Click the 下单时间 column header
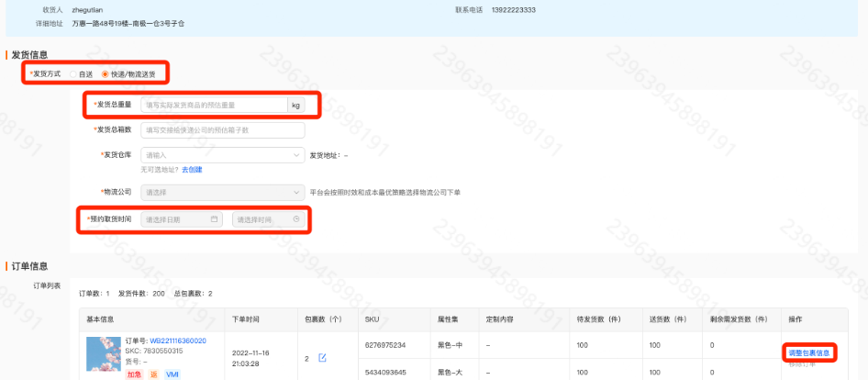 pyautogui.click(x=246, y=319)
